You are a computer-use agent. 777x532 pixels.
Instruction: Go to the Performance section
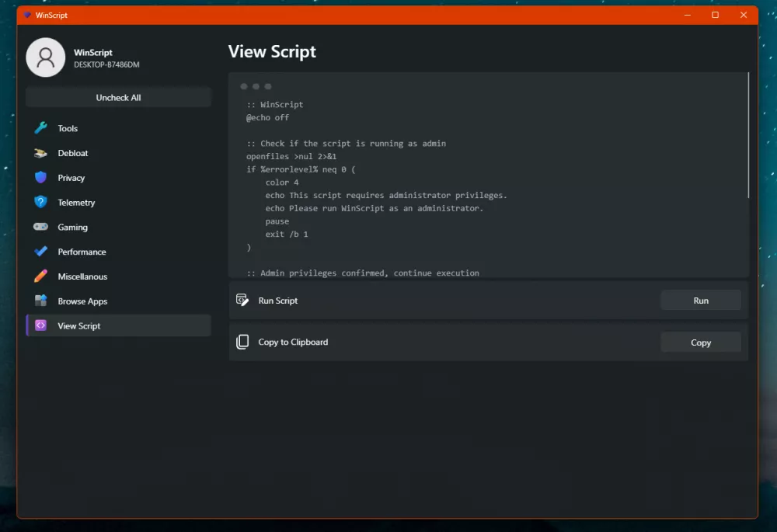pyautogui.click(x=82, y=252)
